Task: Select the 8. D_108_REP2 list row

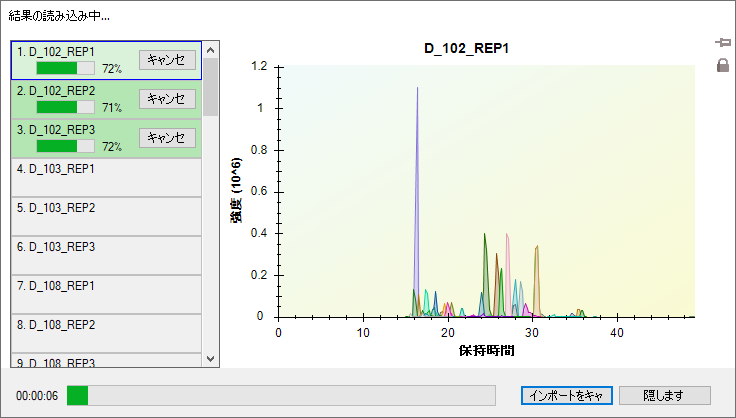Action: click(107, 333)
